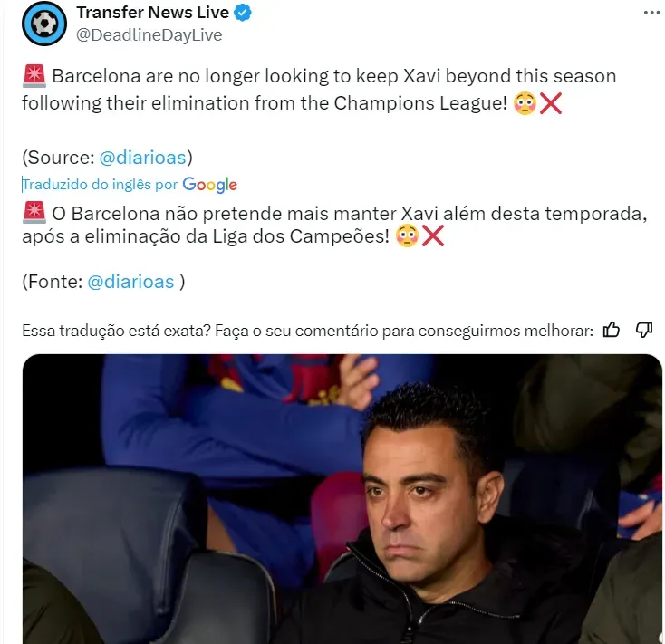
Task: Click the Traduzido do inglês por text
Action: click(100, 185)
